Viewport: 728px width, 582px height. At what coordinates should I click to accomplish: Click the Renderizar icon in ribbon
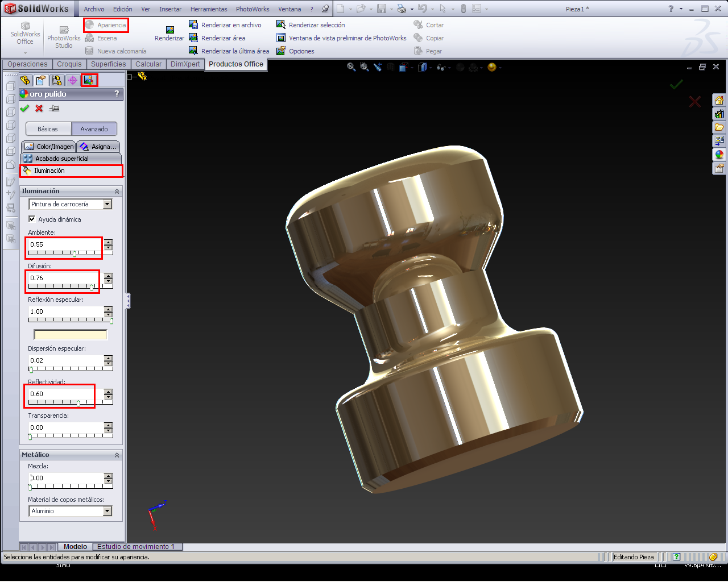[169, 30]
